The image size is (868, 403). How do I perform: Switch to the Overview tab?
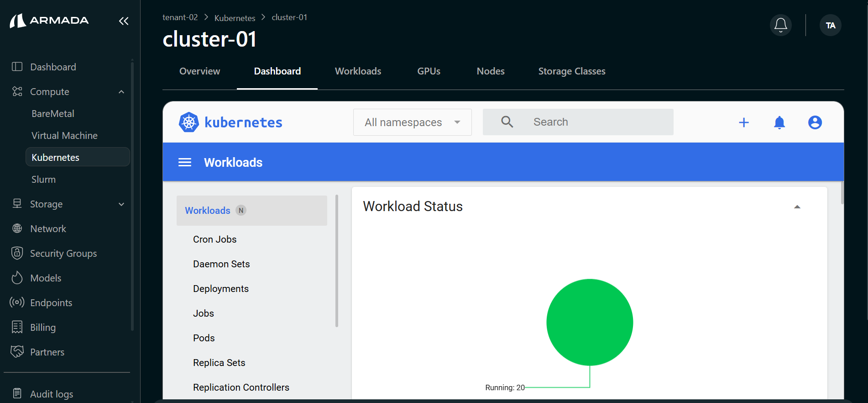[x=199, y=71]
